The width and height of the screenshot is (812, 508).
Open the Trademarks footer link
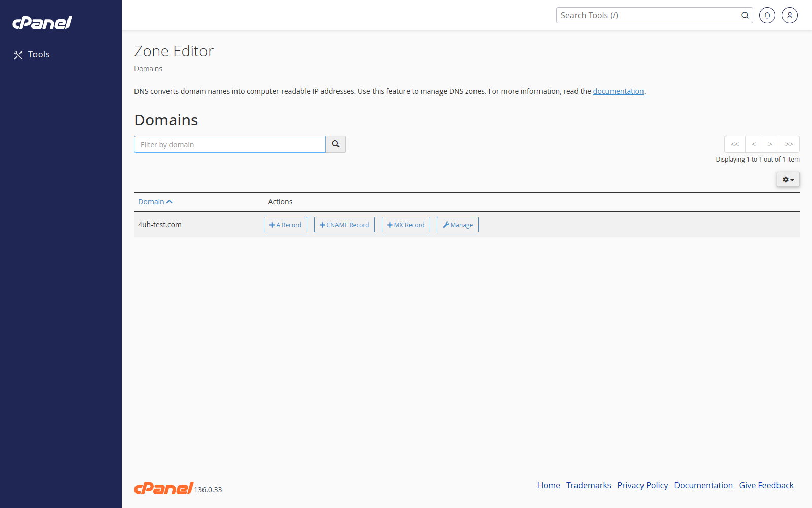coord(589,485)
